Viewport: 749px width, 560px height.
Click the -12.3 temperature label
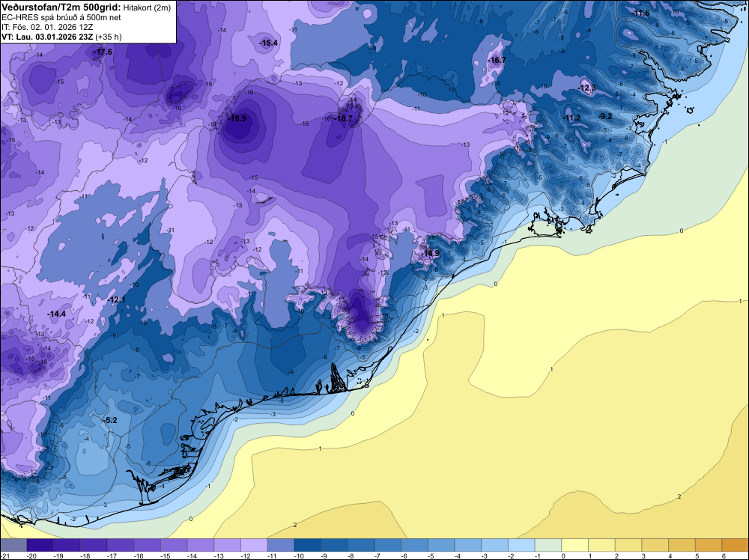pos(587,88)
